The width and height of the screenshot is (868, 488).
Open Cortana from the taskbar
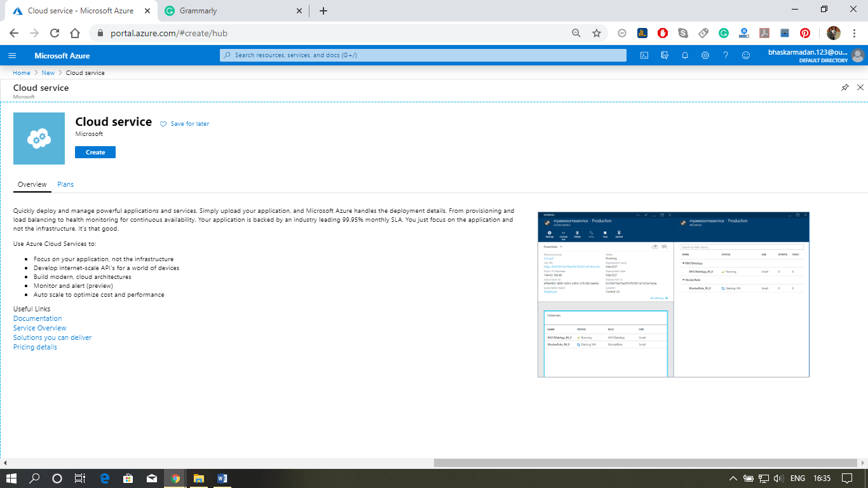pyautogui.click(x=57, y=478)
